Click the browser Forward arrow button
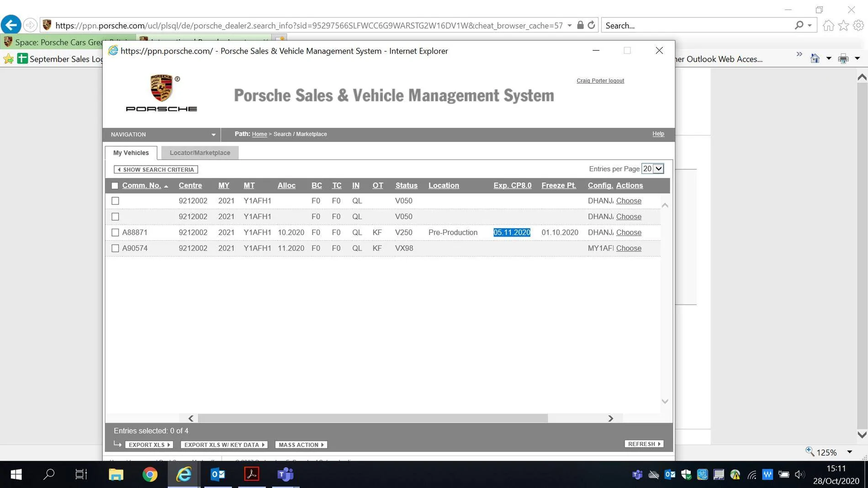The width and height of the screenshot is (868, 488). [x=30, y=25]
